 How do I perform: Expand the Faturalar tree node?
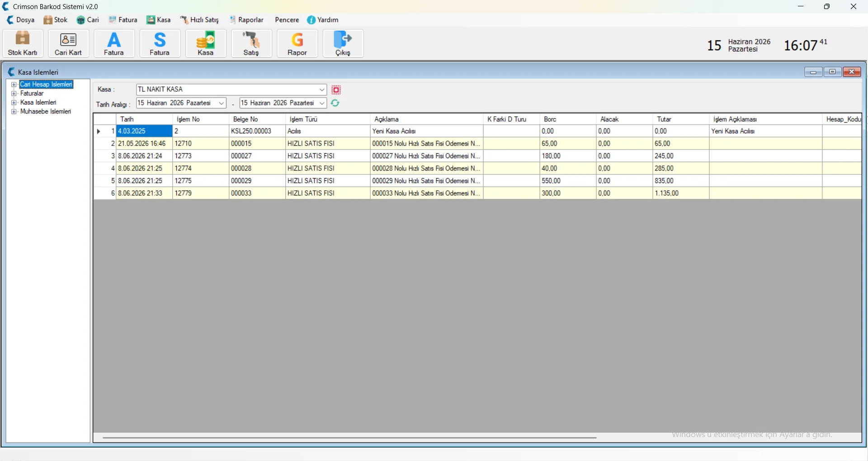click(x=14, y=94)
